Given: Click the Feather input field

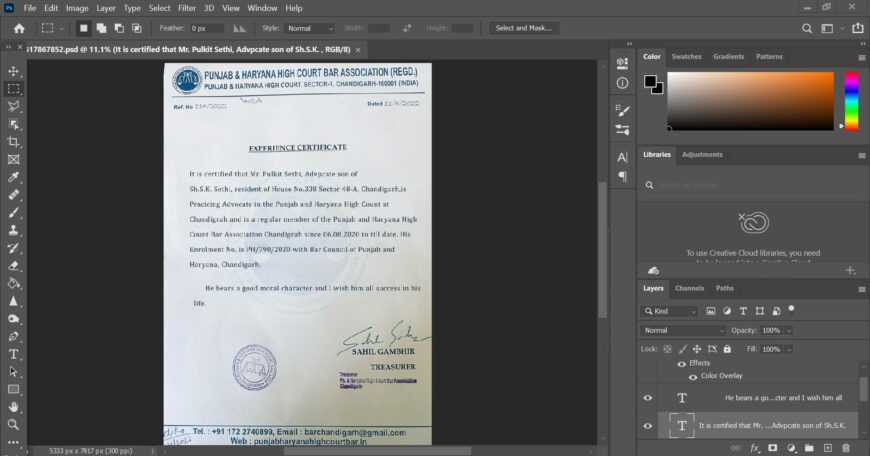Looking at the screenshot, I should 206,28.
